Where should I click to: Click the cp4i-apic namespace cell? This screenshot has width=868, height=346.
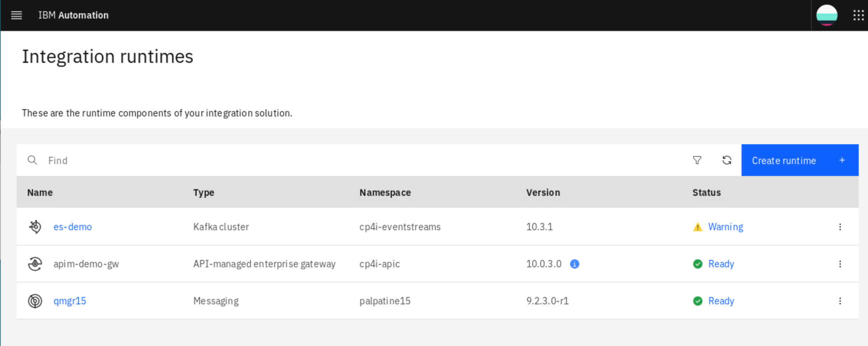click(x=380, y=264)
